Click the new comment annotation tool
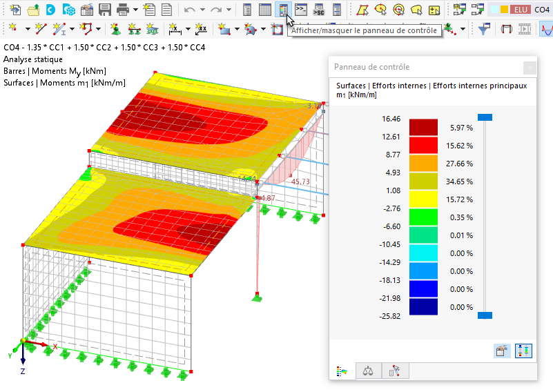The image size is (553, 392). pos(202,29)
